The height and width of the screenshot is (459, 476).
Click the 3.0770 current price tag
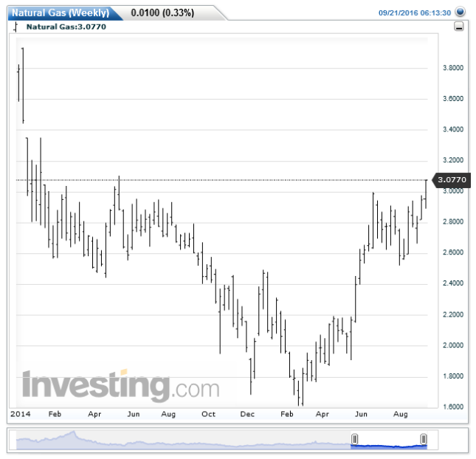452,180
